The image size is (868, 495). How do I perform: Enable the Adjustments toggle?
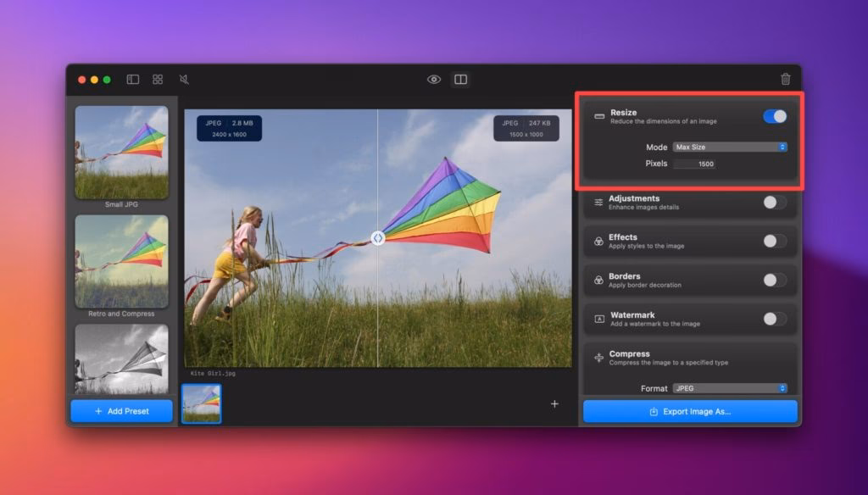[x=775, y=203]
